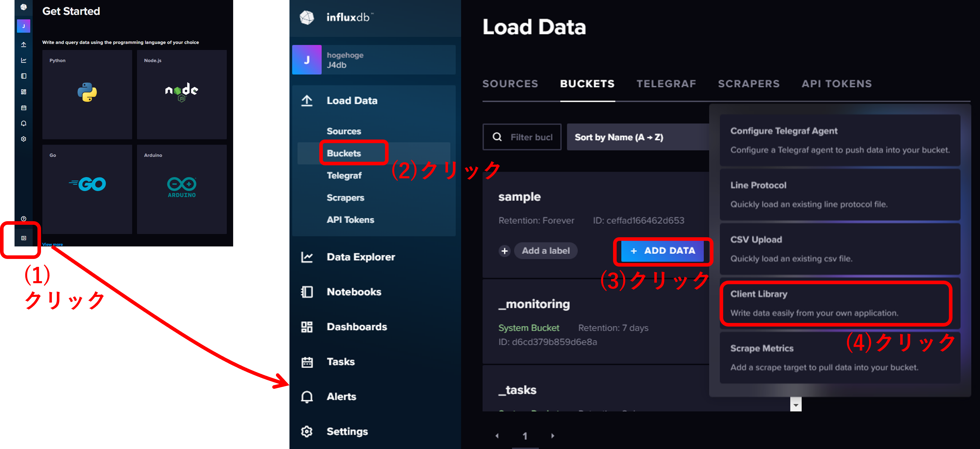Click the Alerts bell icon
This screenshot has width=980, height=449.
coord(307,397)
